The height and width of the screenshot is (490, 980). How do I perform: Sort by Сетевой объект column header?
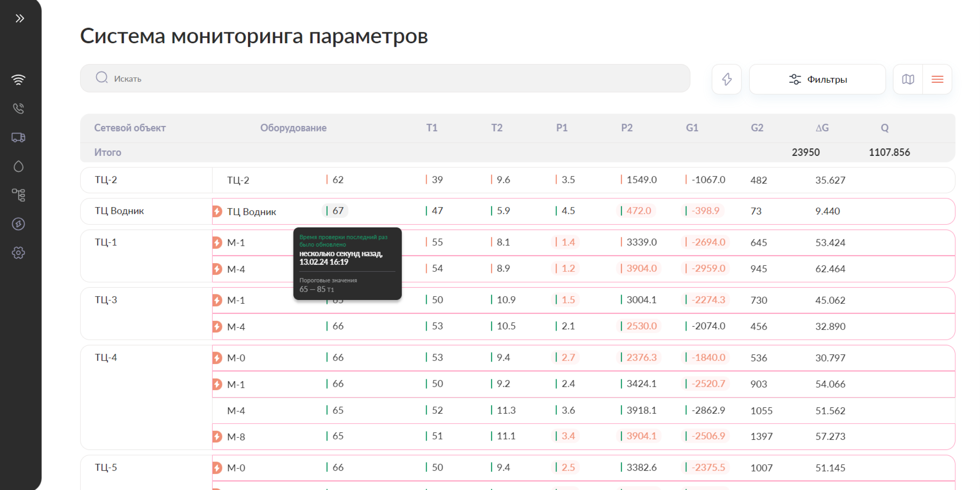point(130,128)
